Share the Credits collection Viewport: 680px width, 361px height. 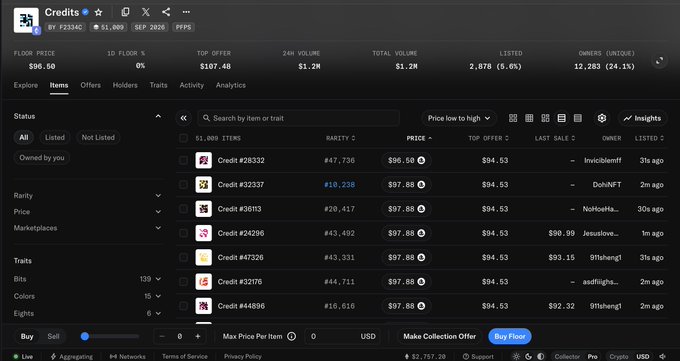[x=166, y=12]
